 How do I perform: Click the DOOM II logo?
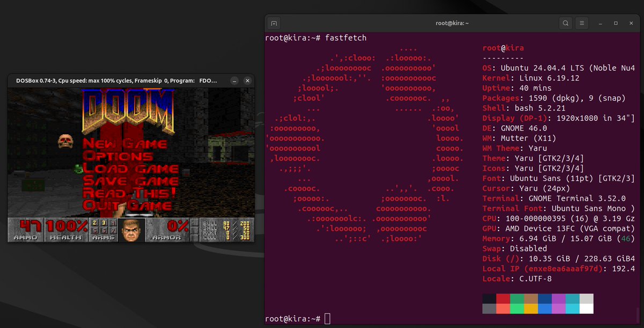(129, 111)
